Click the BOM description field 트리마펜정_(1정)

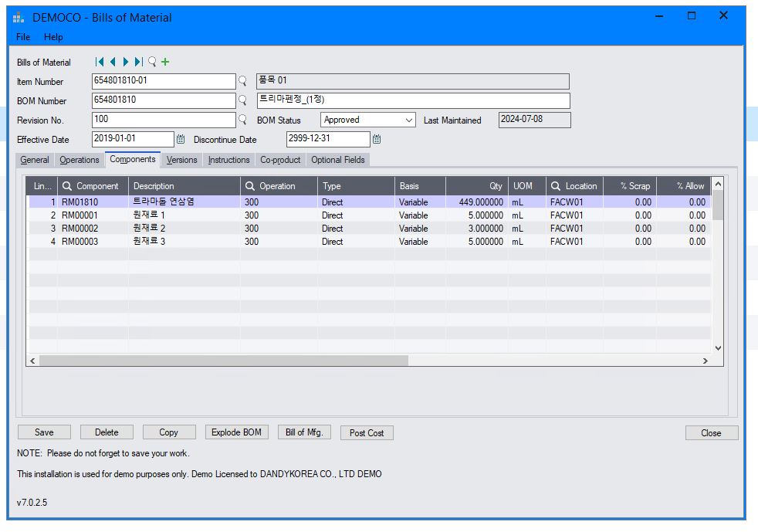tap(413, 100)
